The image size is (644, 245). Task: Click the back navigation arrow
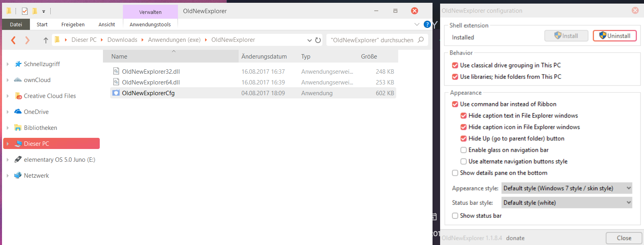[14, 40]
